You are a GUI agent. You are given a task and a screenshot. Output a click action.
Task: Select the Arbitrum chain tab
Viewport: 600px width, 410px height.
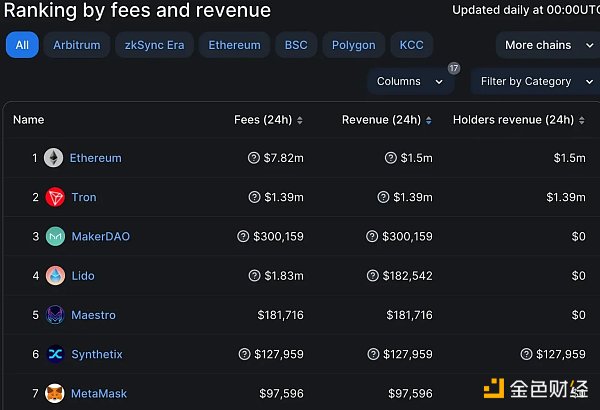[x=77, y=45]
